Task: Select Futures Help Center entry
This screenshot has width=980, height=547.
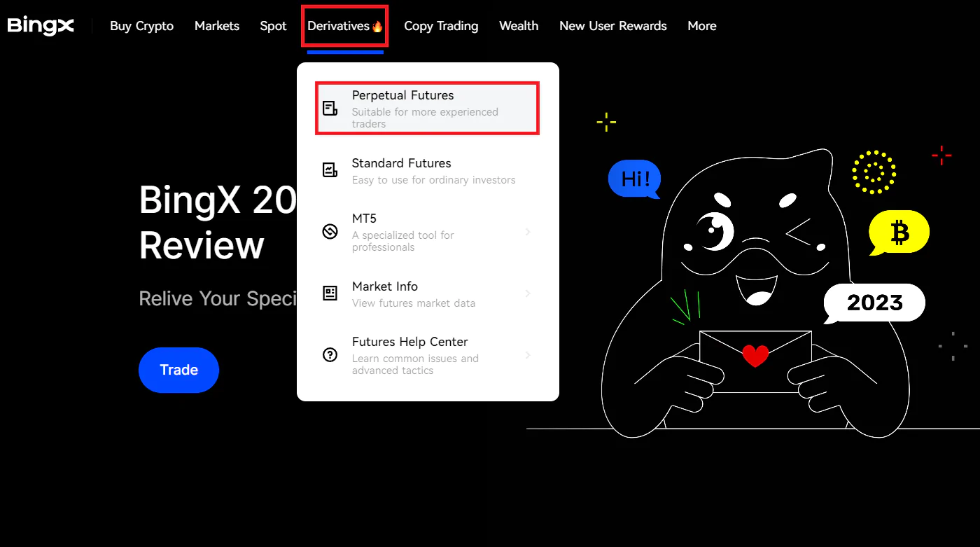Action: pyautogui.click(x=428, y=355)
